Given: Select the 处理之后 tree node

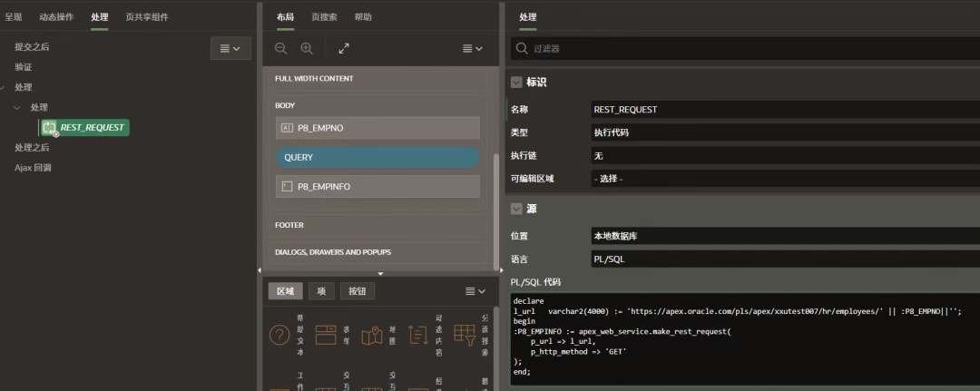Looking at the screenshot, I should [x=32, y=147].
